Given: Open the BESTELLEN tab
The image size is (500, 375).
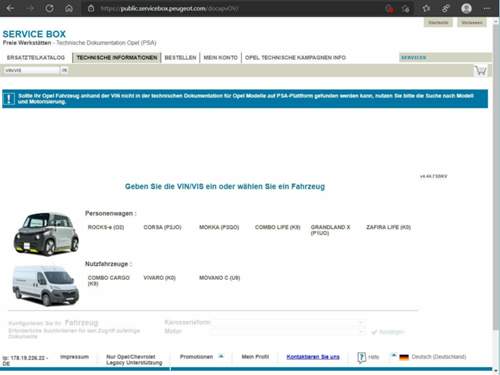Looking at the screenshot, I should pyautogui.click(x=180, y=58).
